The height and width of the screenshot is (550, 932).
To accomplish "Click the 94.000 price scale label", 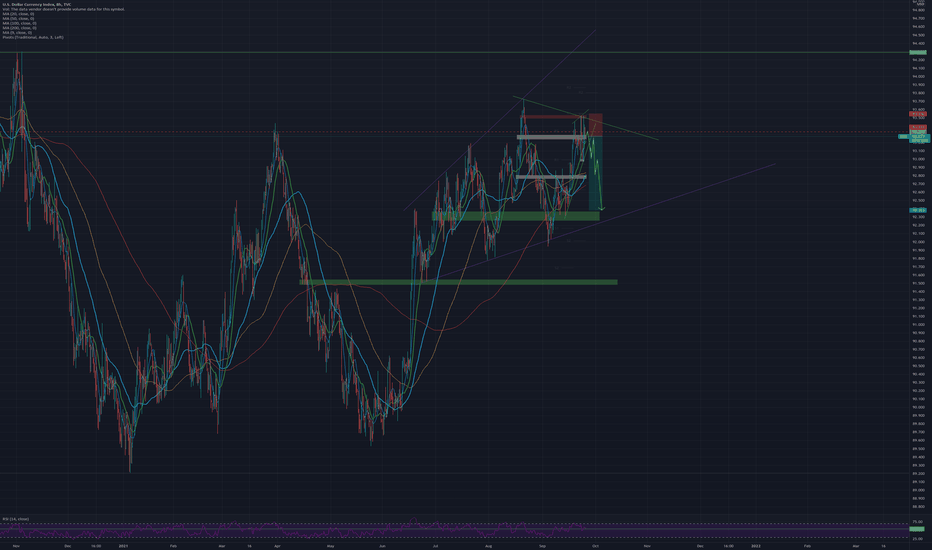I will [919, 76].
